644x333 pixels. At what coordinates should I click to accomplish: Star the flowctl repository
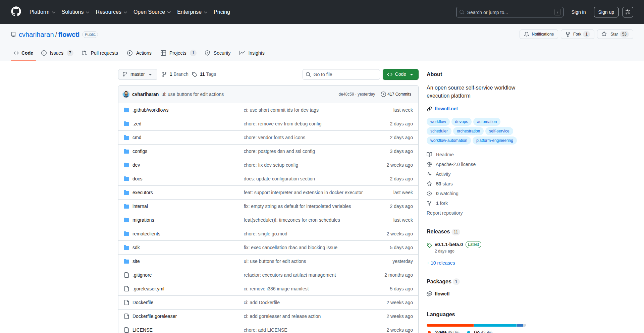point(615,34)
